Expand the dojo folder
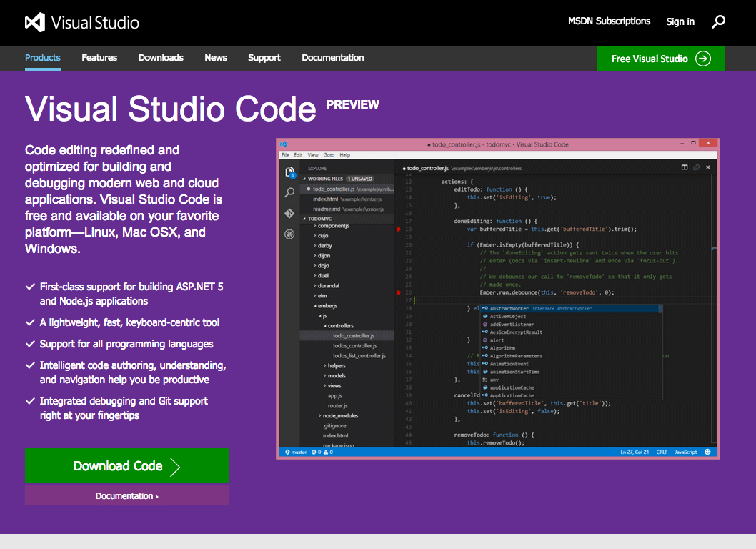This screenshot has height=549, width=756. 323,266
